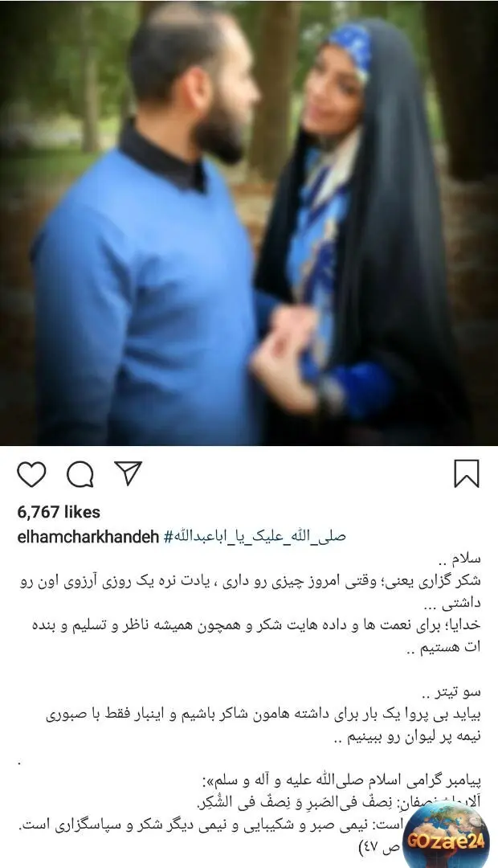Open the elhamcharkhandeh profile username
Viewport: 498px width, 868px height.
click(88, 537)
